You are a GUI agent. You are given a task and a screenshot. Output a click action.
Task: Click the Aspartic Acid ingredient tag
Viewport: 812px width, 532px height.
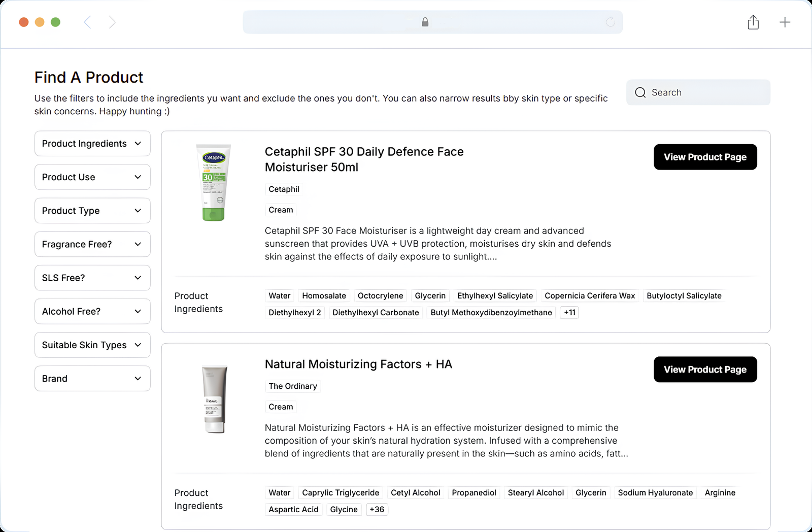[293, 510]
